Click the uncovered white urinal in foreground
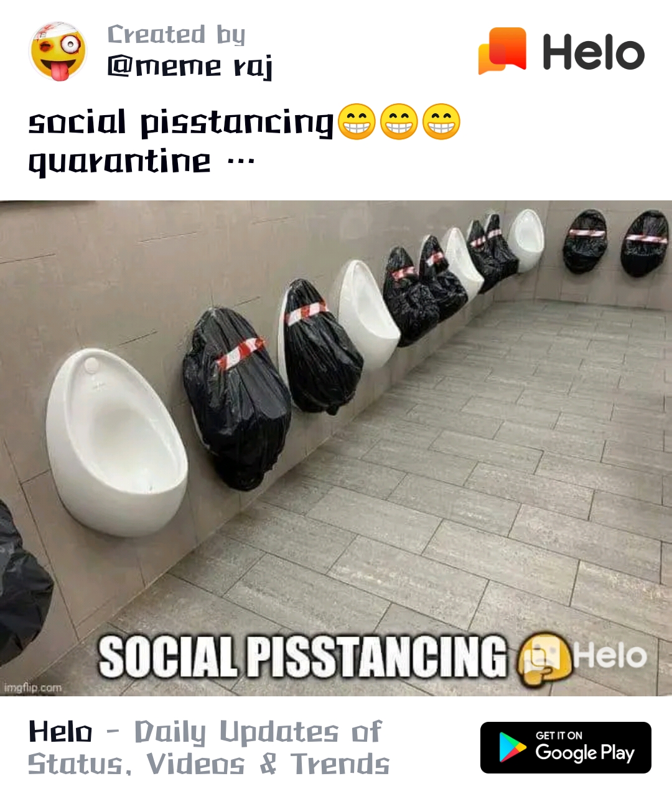This screenshot has width=672, height=799. pyautogui.click(x=116, y=442)
